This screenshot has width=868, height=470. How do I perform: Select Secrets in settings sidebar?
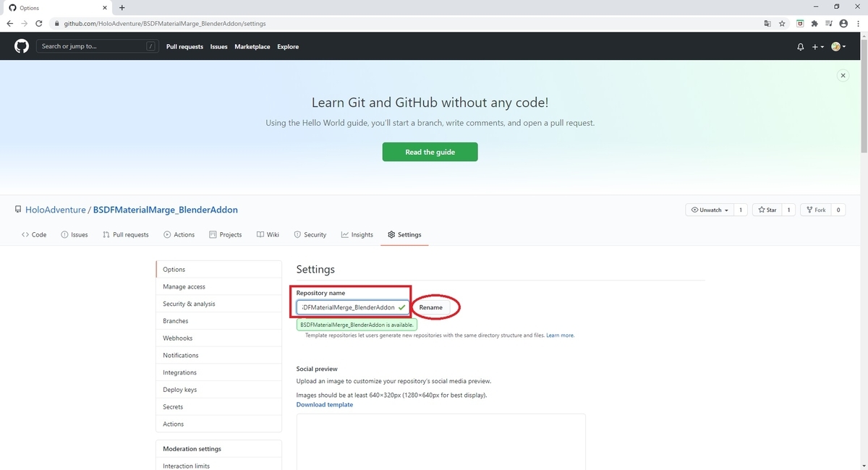click(218, 406)
